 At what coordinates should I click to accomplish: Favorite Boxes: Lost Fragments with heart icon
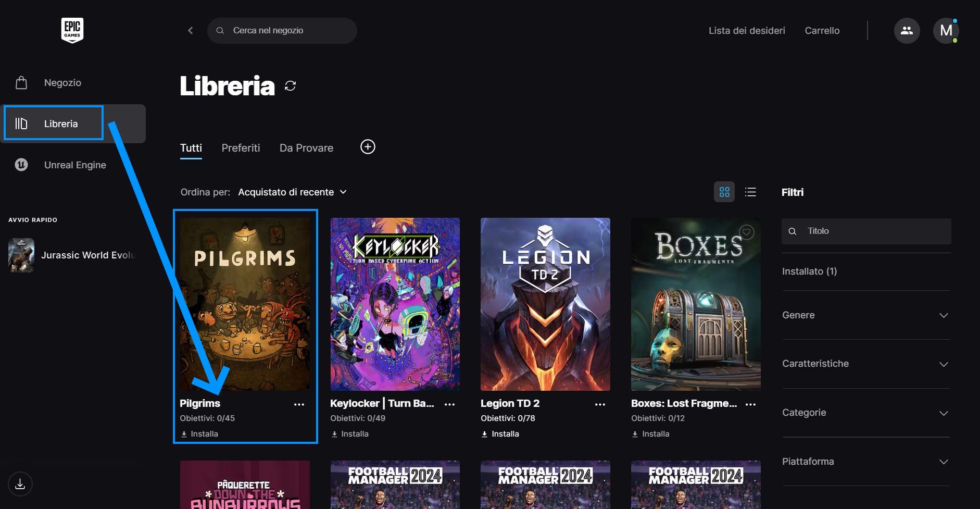[x=747, y=232]
